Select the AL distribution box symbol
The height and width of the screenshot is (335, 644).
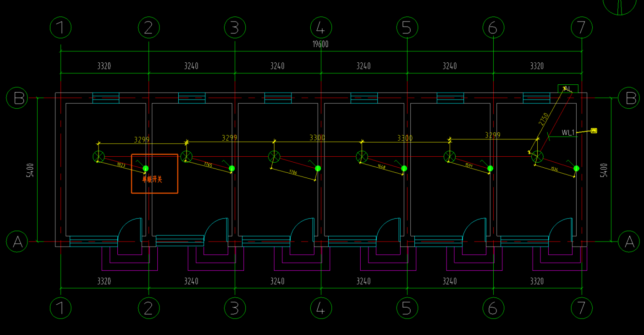pos(568,89)
